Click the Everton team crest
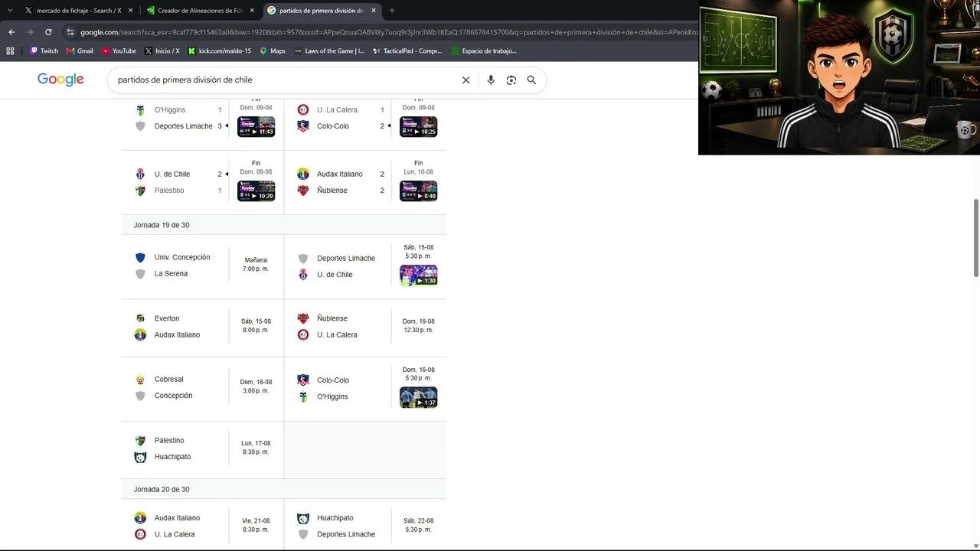Viewport: 980px width, 551px height. coord(140,318)
